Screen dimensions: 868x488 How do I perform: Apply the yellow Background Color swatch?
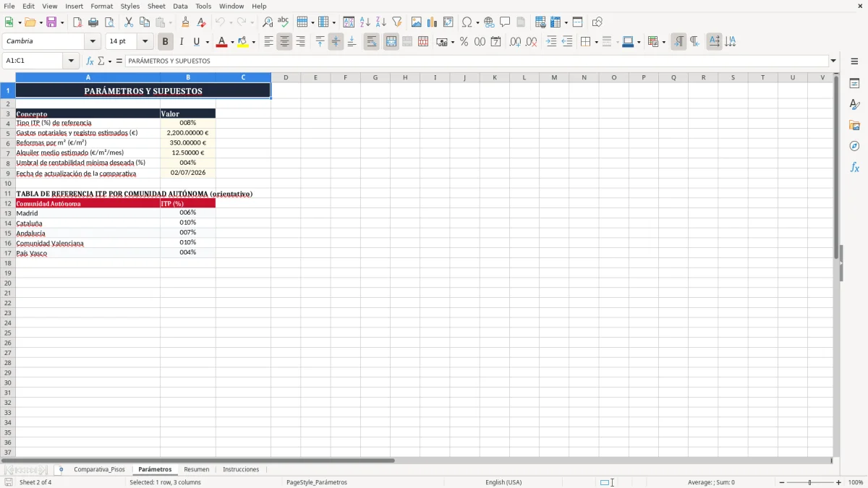tap(243, 42)
